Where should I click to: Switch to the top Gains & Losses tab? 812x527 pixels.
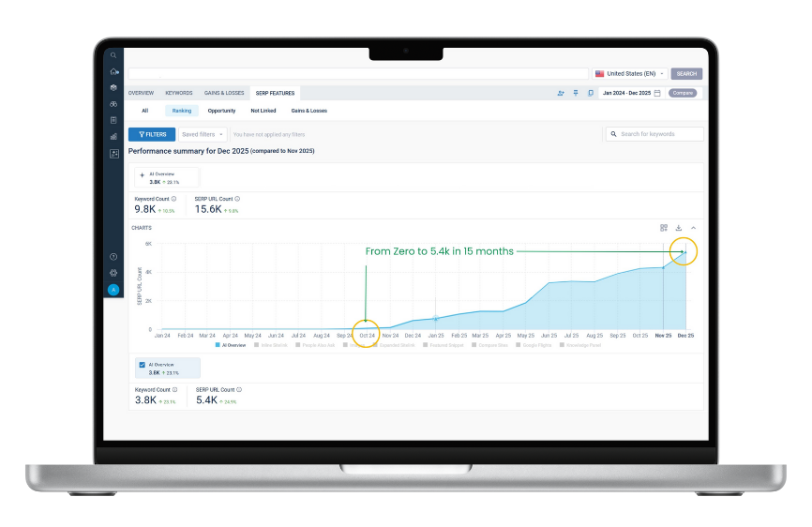(x=224, y=93)
